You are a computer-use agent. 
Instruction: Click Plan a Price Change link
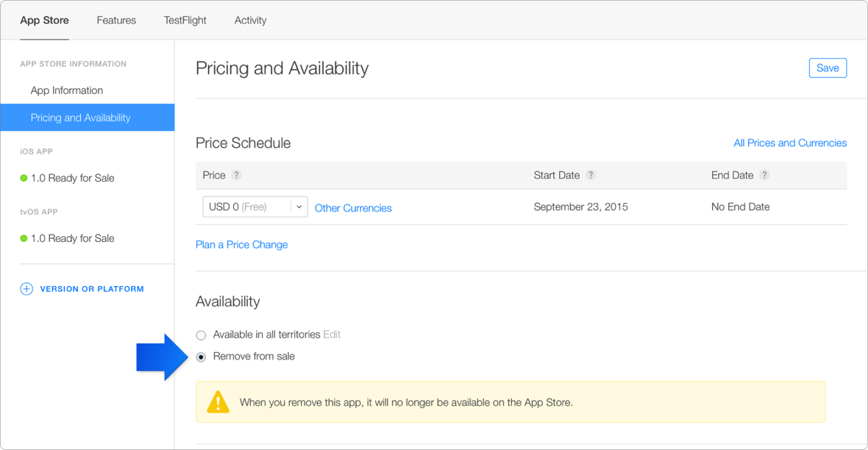(241, 245)
